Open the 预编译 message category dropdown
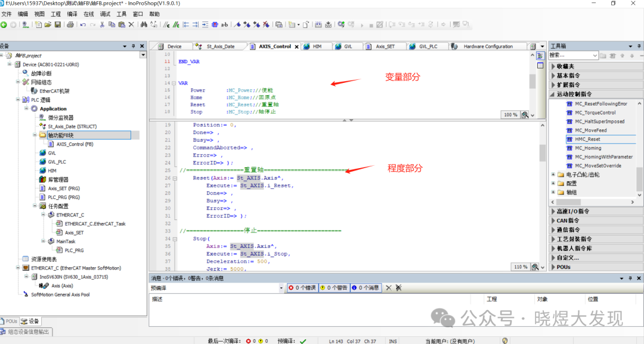This screenshot has width=644, height=344. [x=282, y=287]
